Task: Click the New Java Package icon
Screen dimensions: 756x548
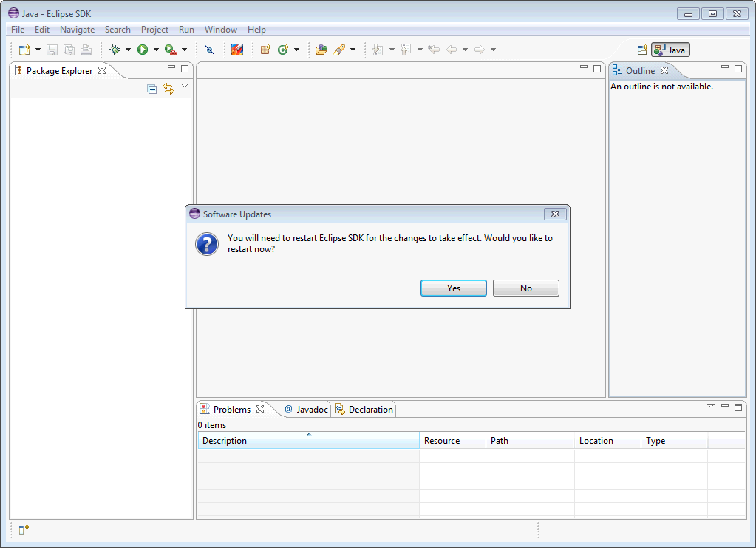Action: point(265,50)
